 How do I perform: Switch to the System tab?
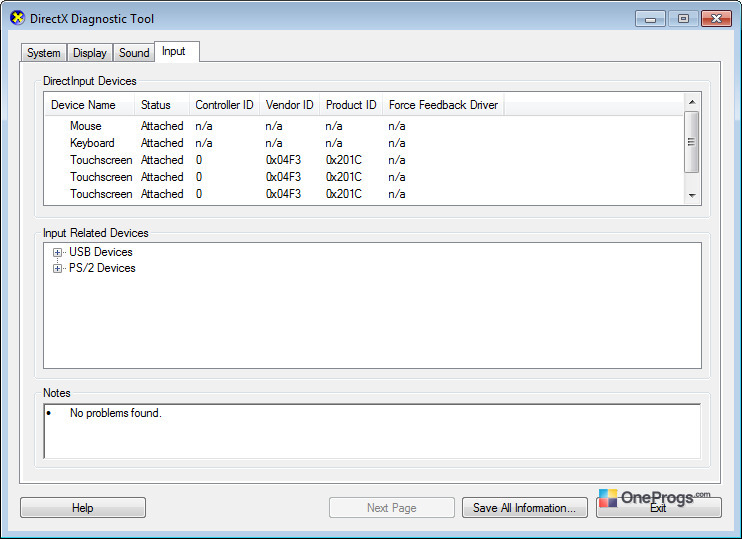click(44, 53)
